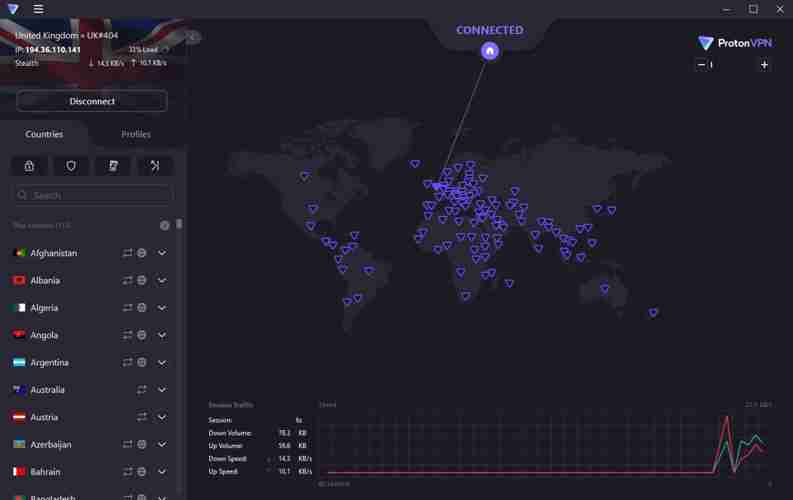Click info icon beside free servers heading
This screenshot has height=500, width=793.
tap(165, 226)
